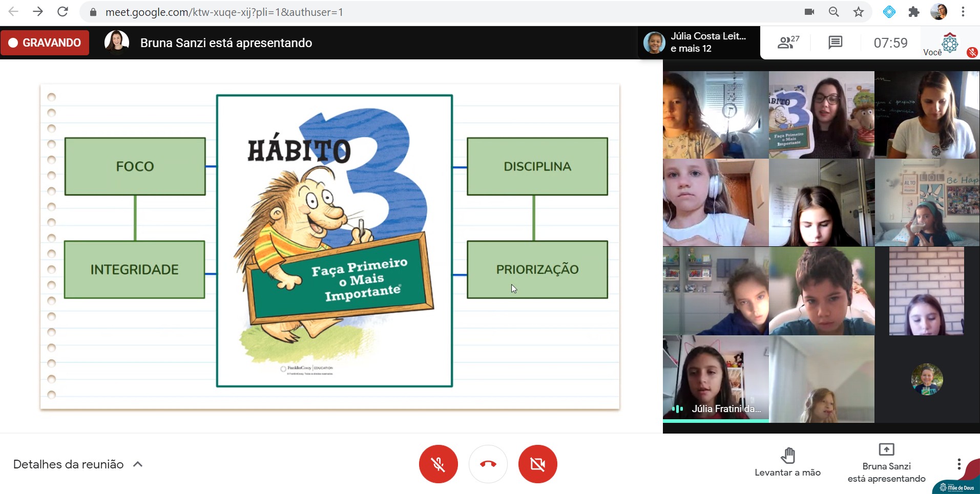Screen dimensions: 980x494
Task: Open the three-dot more options menu
Action: [958, 464]
